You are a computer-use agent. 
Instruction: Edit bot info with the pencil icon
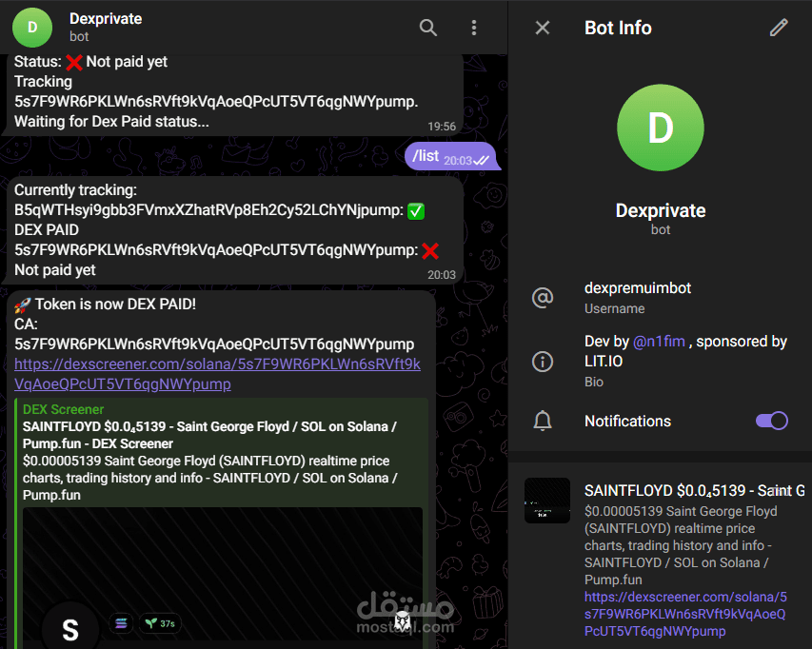(x=779, y=28)
